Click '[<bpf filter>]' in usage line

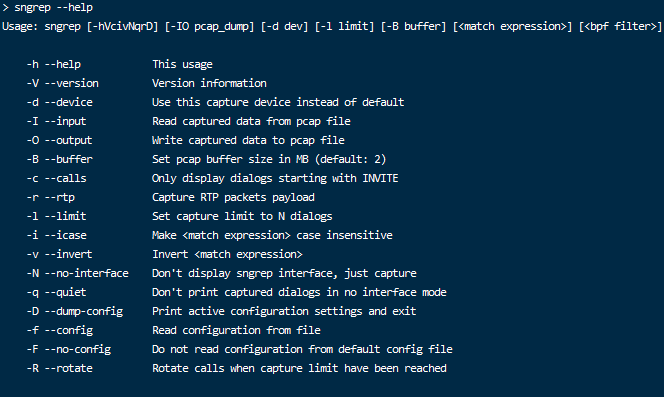pos(620,27)
